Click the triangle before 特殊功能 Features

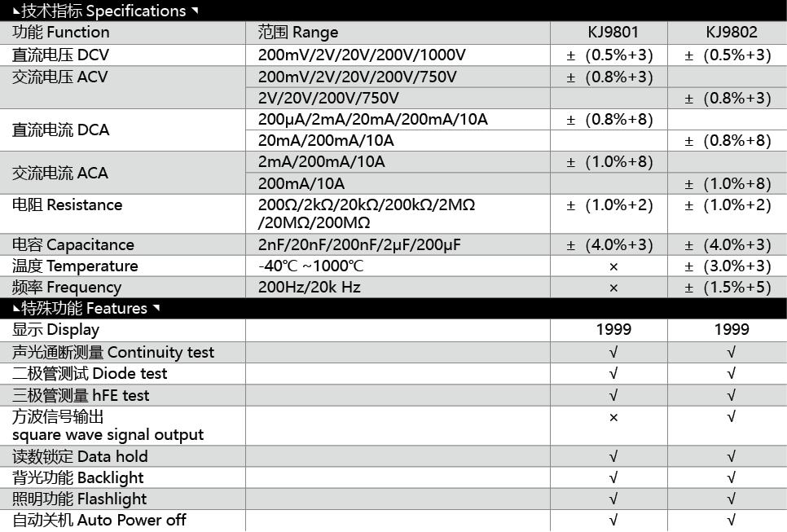click(x=15, y=308)
